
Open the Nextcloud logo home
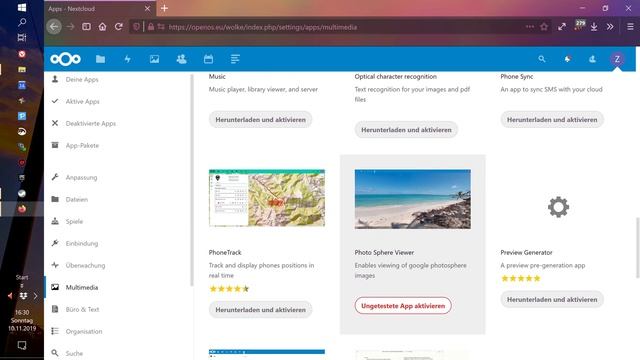(65, 59)
